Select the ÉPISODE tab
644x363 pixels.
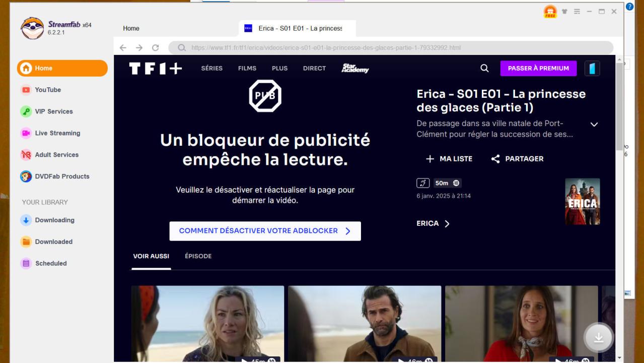pyautogui.click(x=198, y=256)
